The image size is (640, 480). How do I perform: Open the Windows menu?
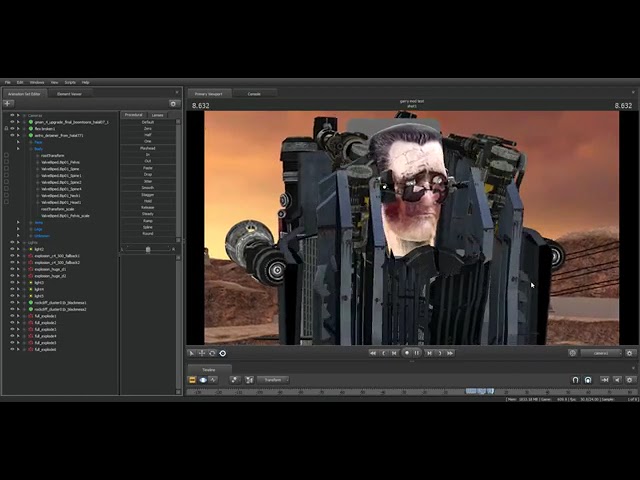pos(37,82)
